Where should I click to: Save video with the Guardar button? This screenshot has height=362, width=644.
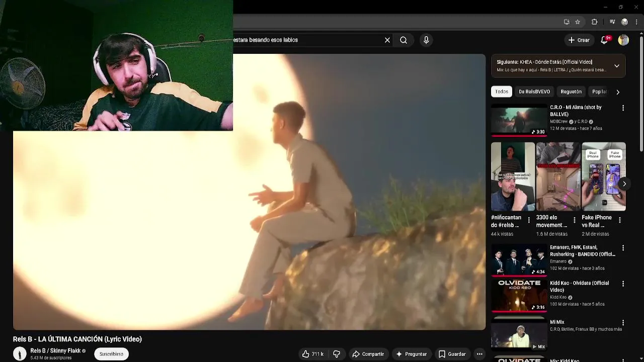tap(452, 354)
